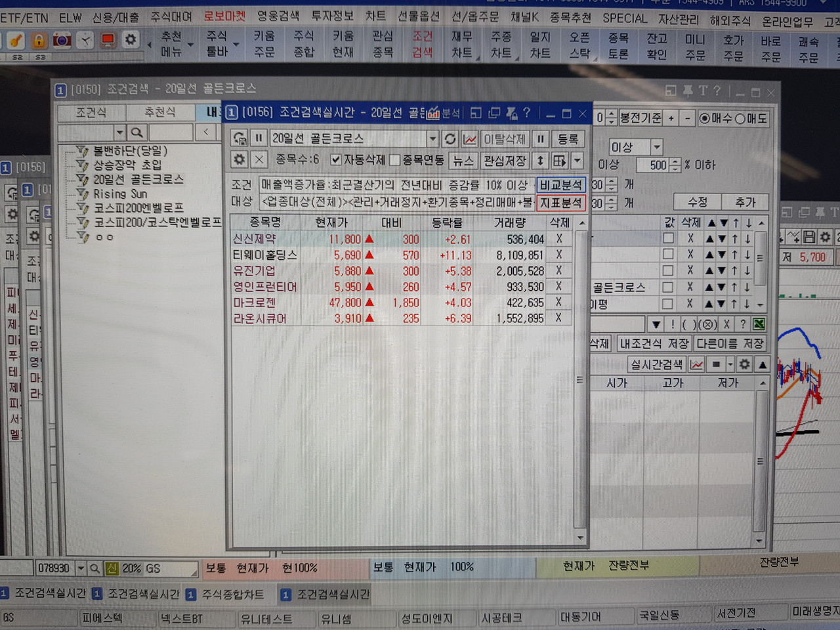840x630 pixels.
Task: Click the gear settings icon left of 종목수
Action: point(240,160)
